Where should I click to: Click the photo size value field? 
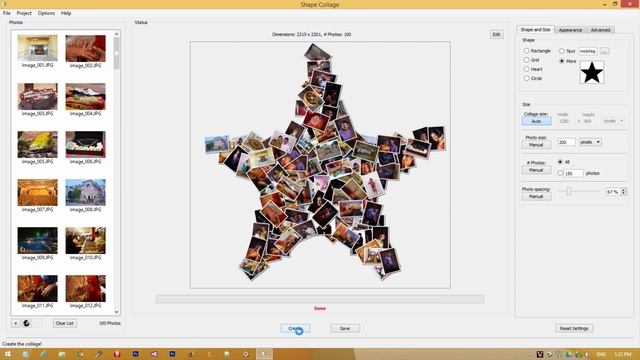click(566, 142)
